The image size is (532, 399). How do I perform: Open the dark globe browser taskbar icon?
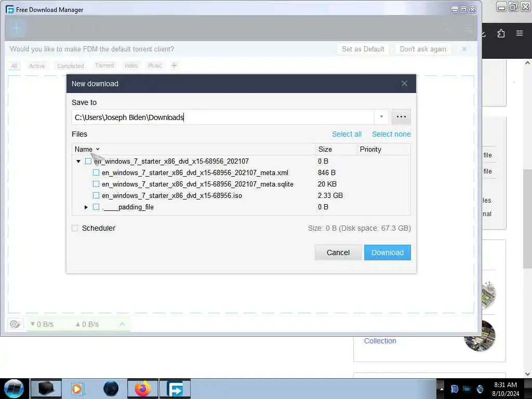[111, 389]
